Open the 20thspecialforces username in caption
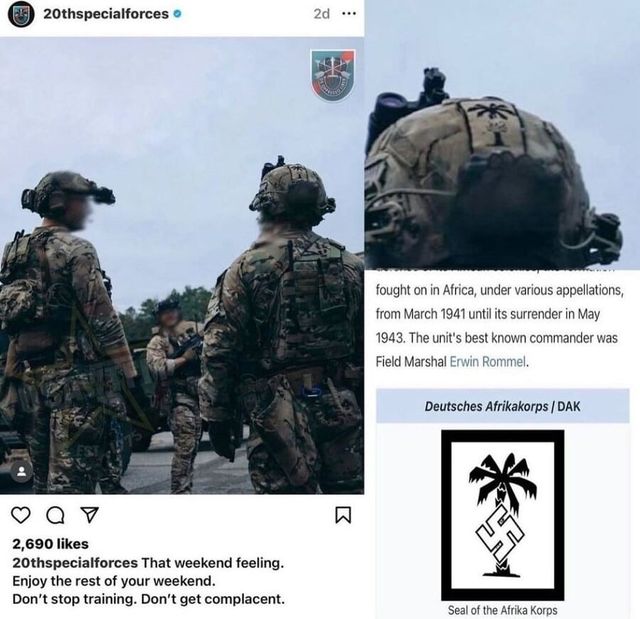The image size is (640, 619). pos(75,563)
